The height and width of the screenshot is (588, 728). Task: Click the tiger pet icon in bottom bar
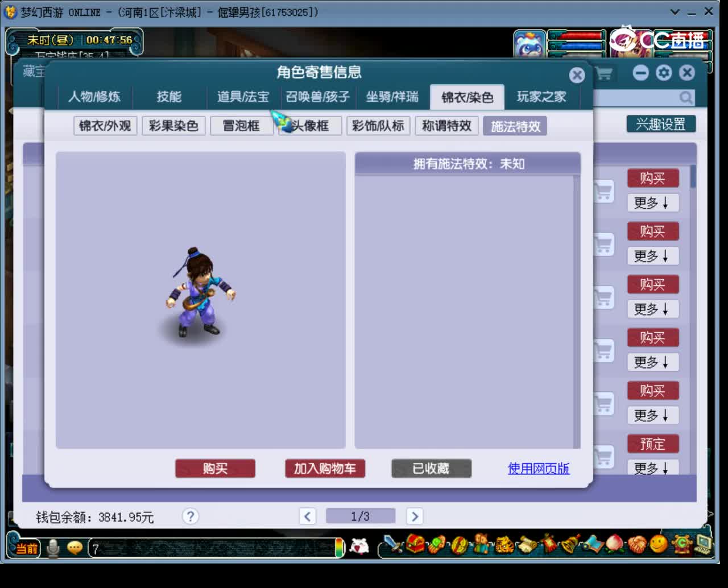pos(504,545)
